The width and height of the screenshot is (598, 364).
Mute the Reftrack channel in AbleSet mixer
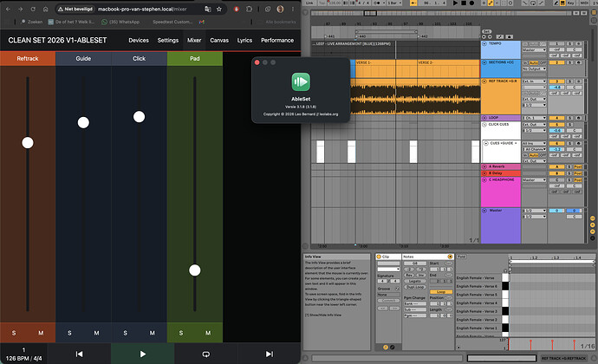pos(41,333)
